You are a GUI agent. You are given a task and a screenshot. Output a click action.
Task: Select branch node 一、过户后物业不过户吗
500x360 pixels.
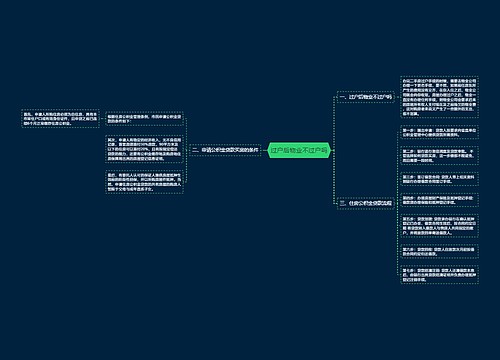366,97
